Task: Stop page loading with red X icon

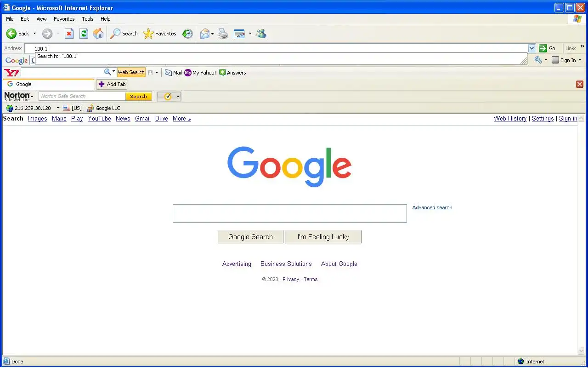Action: pyautogui.click(x=69, y=34)
